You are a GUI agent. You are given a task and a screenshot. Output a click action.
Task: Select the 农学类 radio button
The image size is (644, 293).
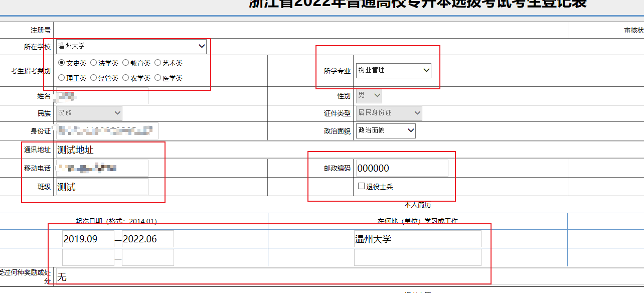point(126,78)
